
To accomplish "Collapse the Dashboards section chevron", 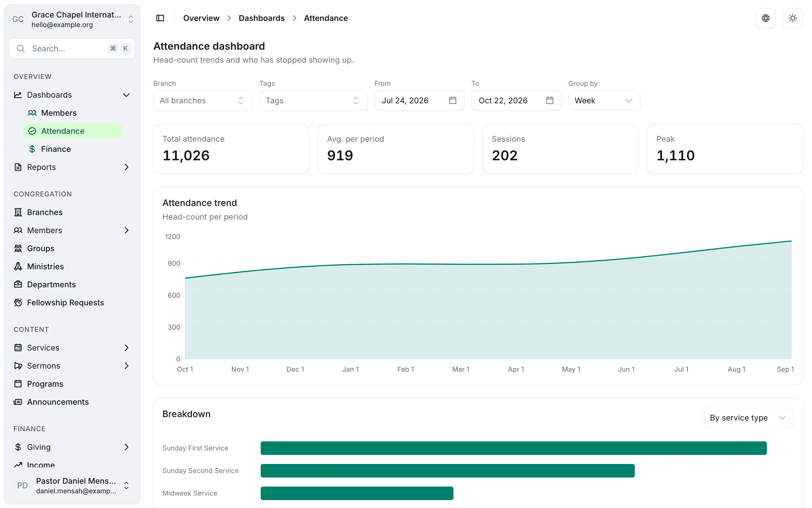I will click(127, 95).
